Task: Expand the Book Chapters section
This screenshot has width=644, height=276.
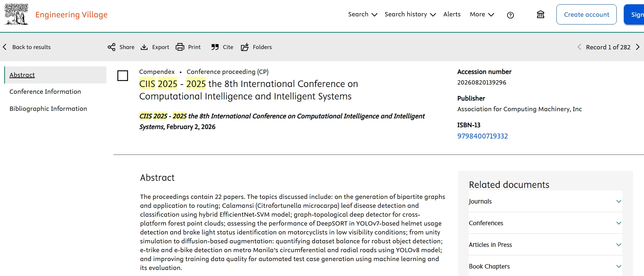Action: [x=618, y=266]
